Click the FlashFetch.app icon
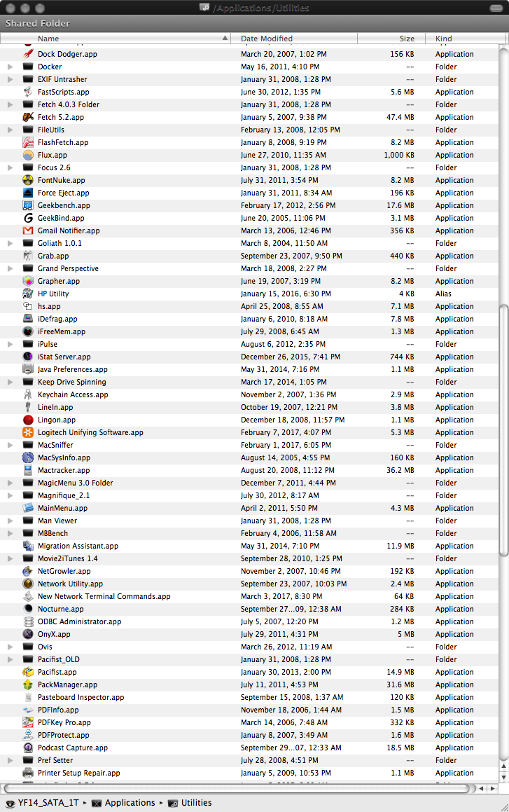 tap(29, 142)
